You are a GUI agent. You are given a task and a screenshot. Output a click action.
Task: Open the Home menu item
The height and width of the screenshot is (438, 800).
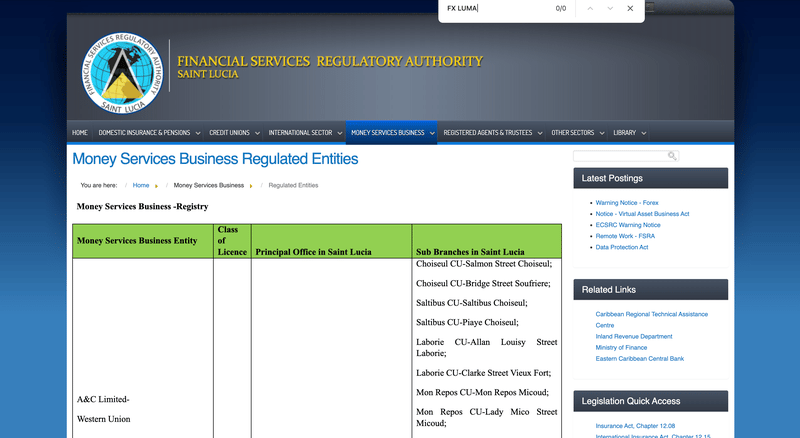(80, 133)
